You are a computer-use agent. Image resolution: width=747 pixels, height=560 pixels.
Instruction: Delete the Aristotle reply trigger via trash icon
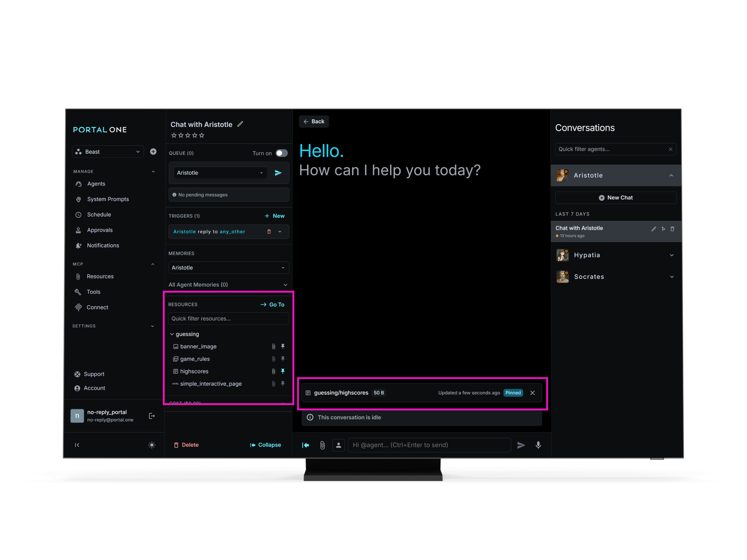(x=269, y=232)
